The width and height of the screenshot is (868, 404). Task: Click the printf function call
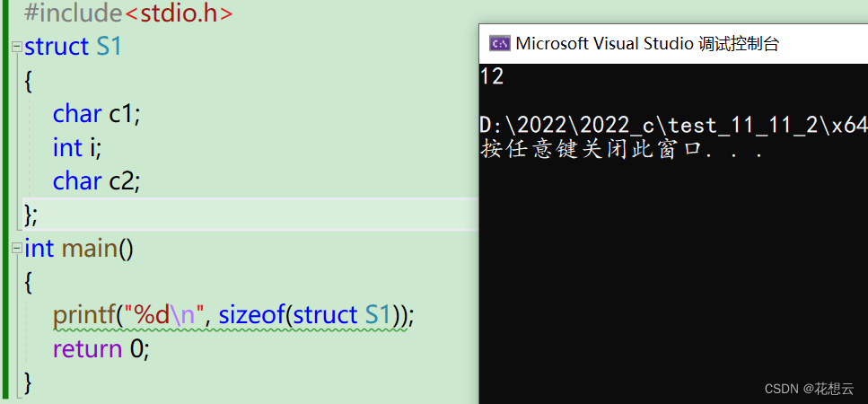pos(84,315)
